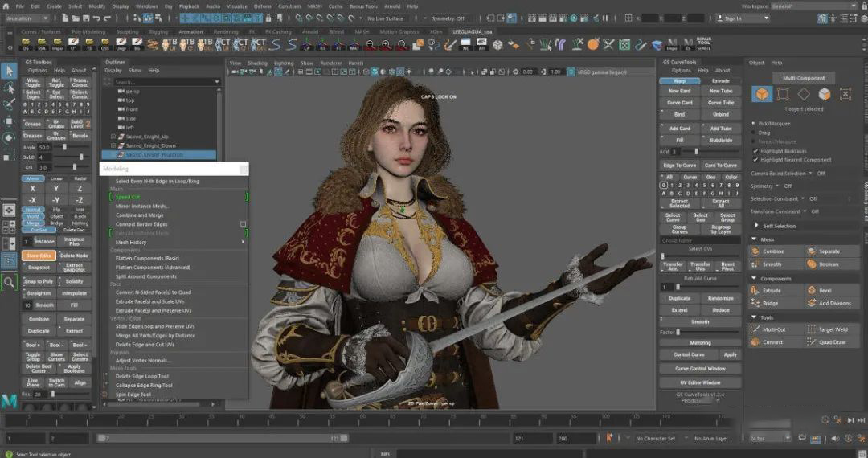Click the Group Name input field
Screen dimensions: 868x458
click(x=700, y=240)
